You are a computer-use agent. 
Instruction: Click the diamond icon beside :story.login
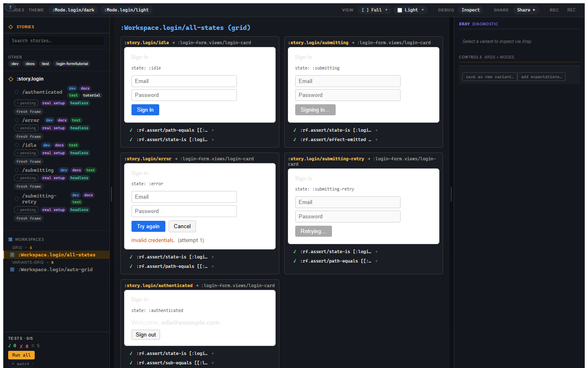[x=11, y=79]
